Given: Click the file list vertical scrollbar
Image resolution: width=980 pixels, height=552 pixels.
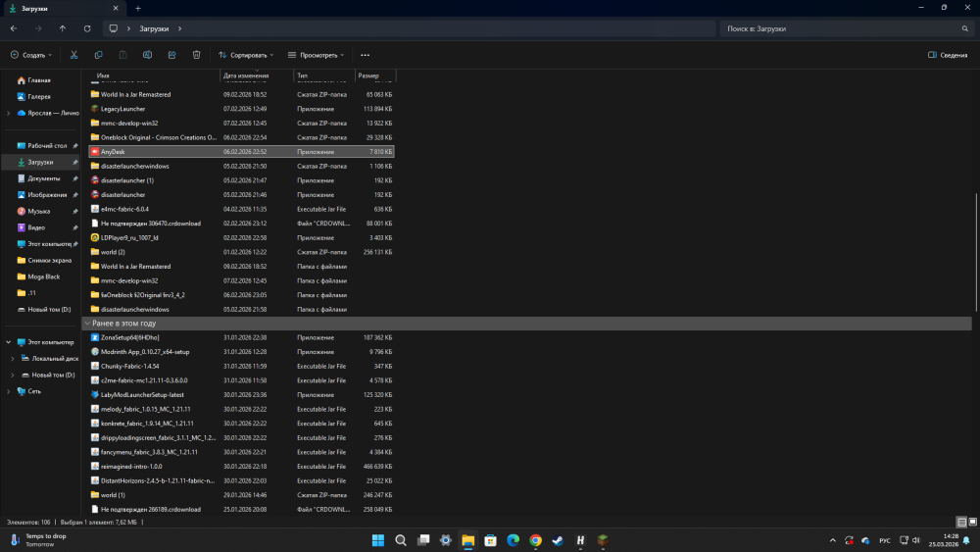Looking at the screenshot, I should click(x=976, y=252).
